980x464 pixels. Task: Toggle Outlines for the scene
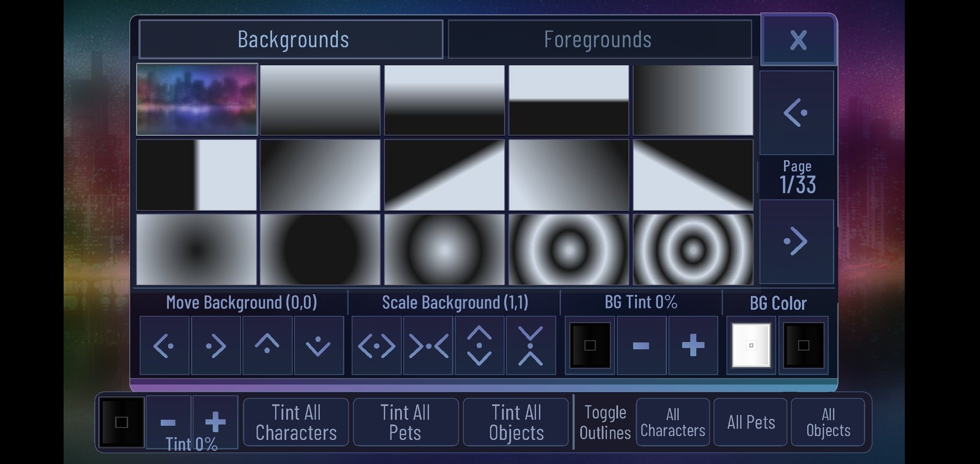pos(605,422)
